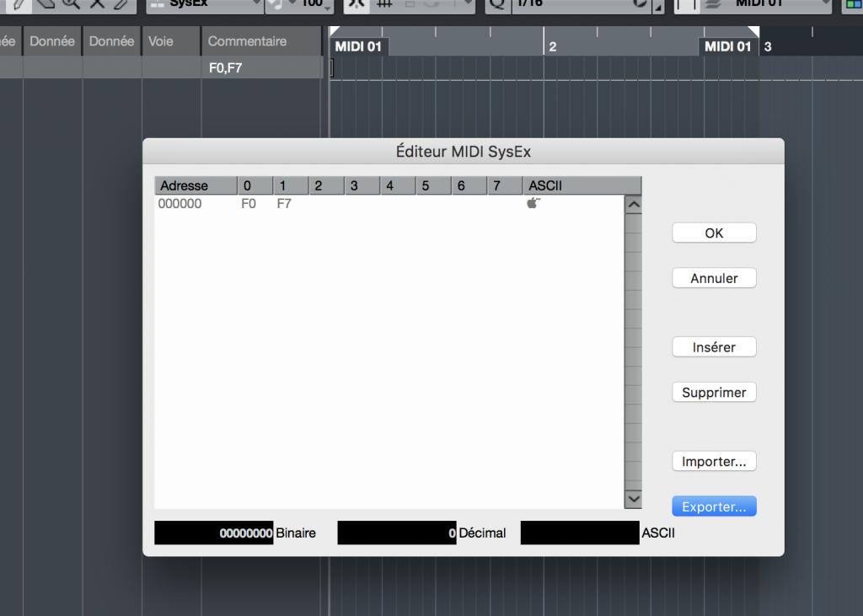The width and height of the screenshot is (863, 616).
Task: Click the OK button
Action: click(x=714, y=233)
